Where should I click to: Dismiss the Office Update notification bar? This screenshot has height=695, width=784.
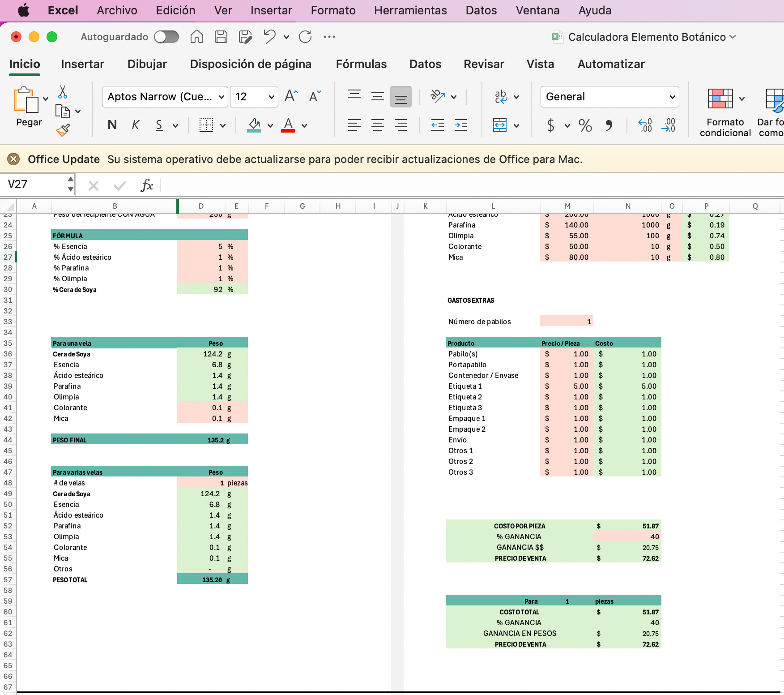[x=14, y=159]
